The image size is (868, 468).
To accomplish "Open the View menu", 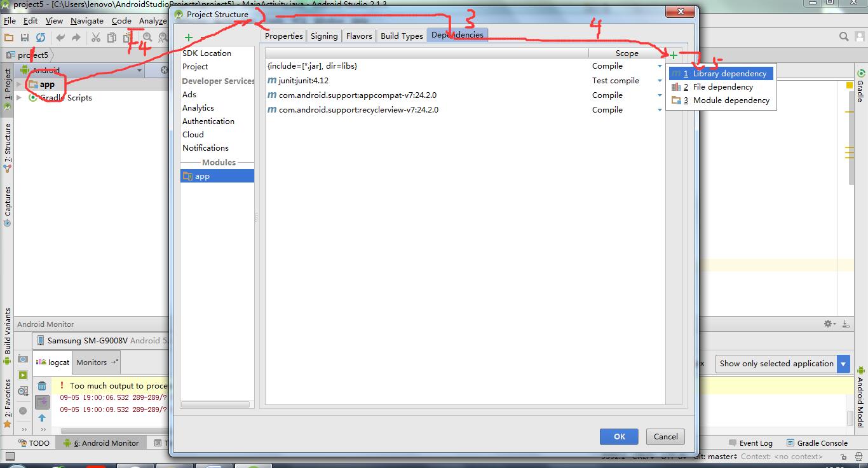I will pyautogui.click(x=54, y=20).
